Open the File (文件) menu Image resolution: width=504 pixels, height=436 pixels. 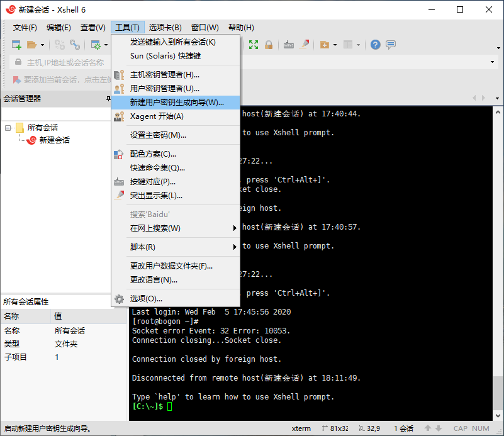click(25, 27)
